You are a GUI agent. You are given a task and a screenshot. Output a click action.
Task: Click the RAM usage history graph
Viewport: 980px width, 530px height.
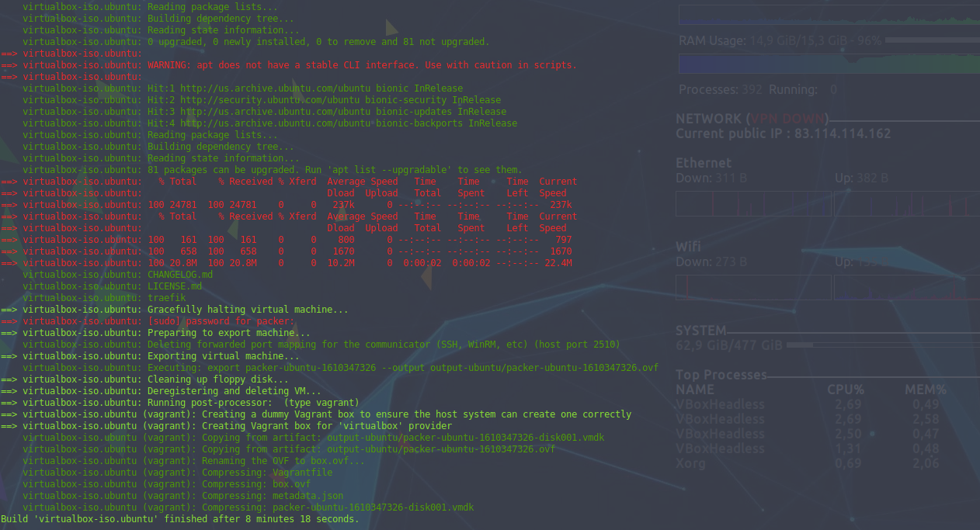(x=829, y=64)
